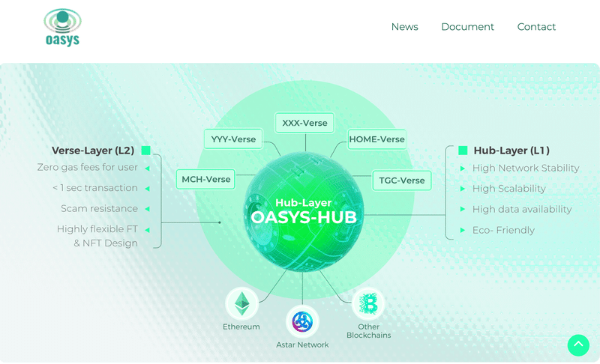Select the TGC-Verse box
600x364 pixels.
(402, 181)
